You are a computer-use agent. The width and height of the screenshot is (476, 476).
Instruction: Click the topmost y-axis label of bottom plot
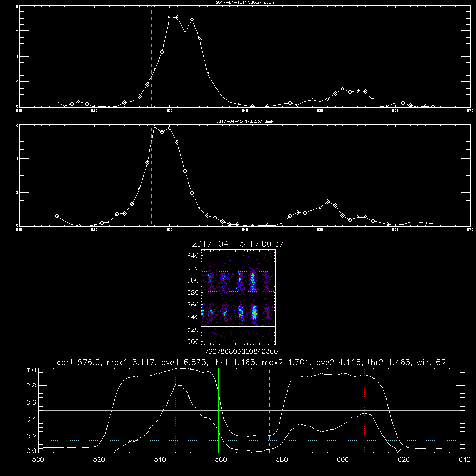[31, 370]
